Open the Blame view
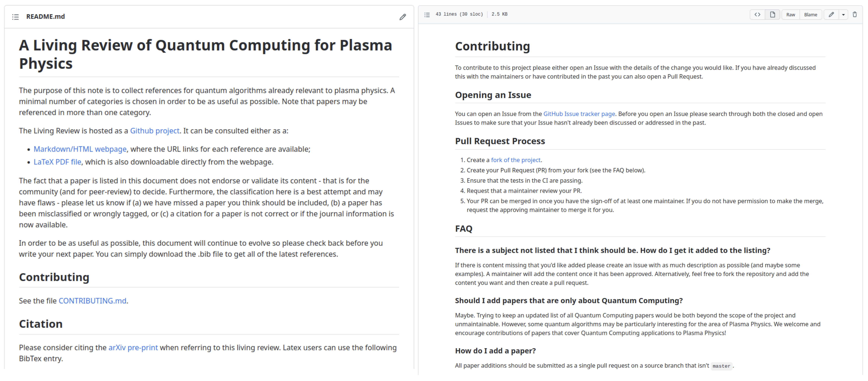868x381 pixels. (x=810, y=14)
